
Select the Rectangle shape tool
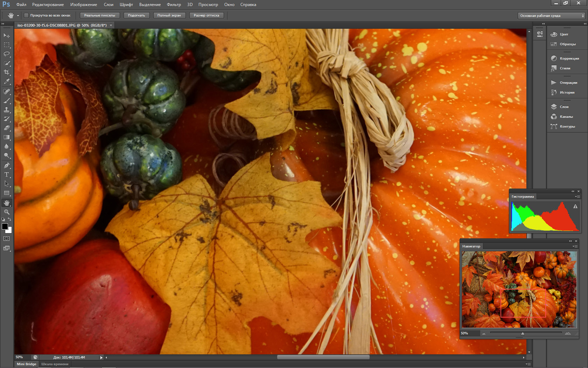(x=7, y=193)
